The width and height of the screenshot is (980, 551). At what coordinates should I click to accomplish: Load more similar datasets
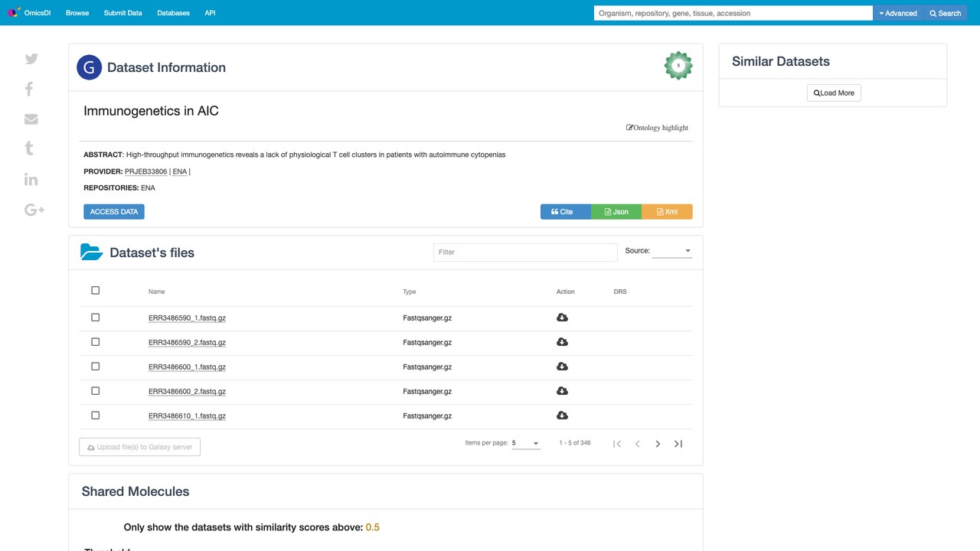coord(834,93)
